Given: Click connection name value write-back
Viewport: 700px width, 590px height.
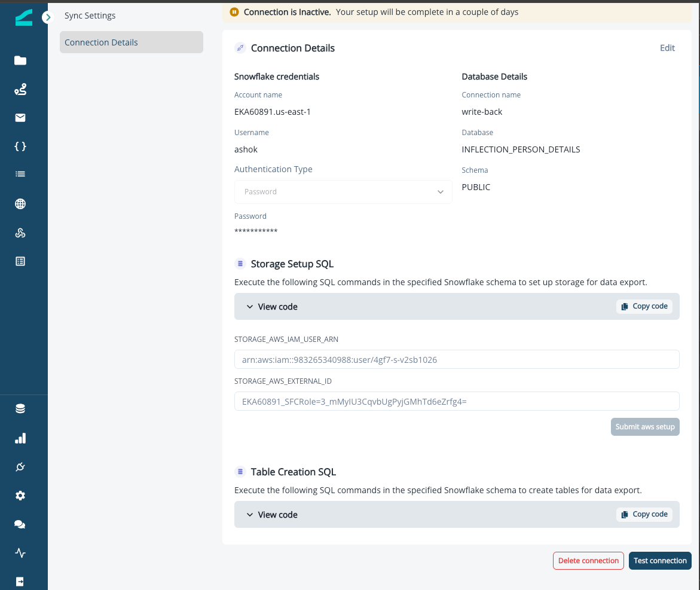Looking at the screenshot, I should click(482, 112).
